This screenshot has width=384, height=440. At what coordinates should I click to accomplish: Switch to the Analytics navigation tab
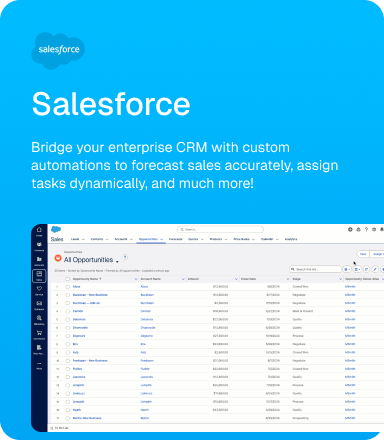tap(291, 239)
